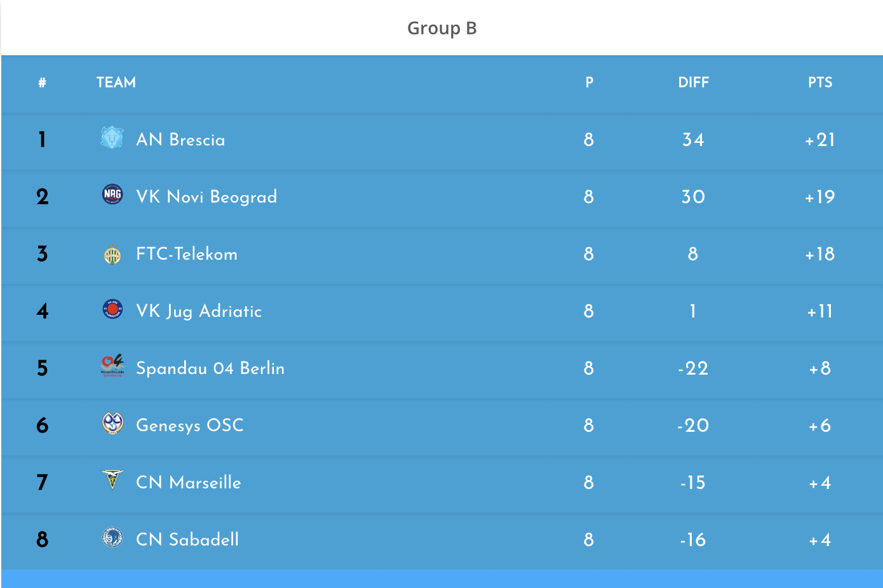Open the VK Novi Beograd team name
Screen dimensions: 883x588
[206, 197]
